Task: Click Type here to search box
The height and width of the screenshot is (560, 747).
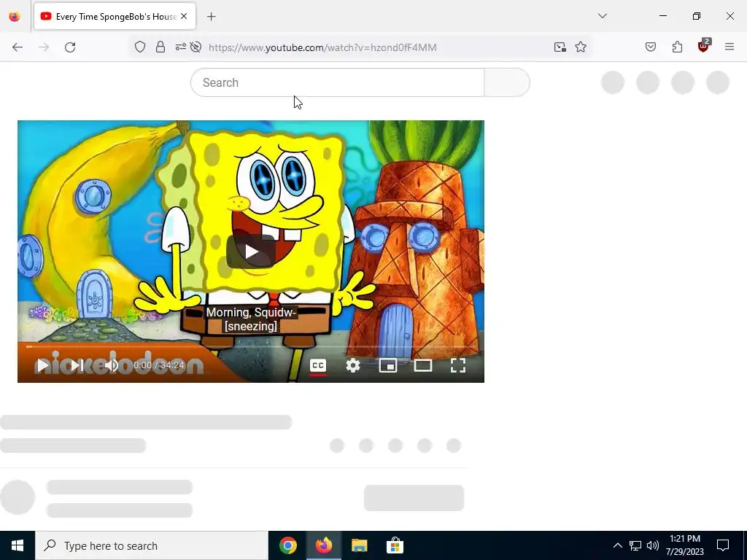Action: 152,545
